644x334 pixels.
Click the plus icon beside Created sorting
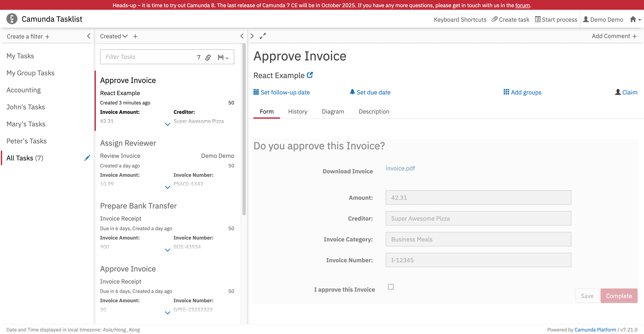click(135, 36)
